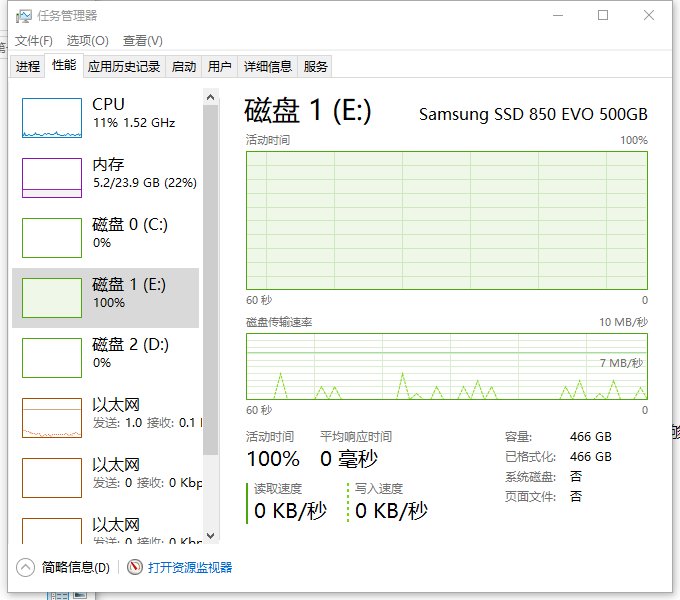Viewport: 680px width, 600px height.
Task: Select the 磁盘 1 (E:) thumbnail
Action: tap(52, 298)
